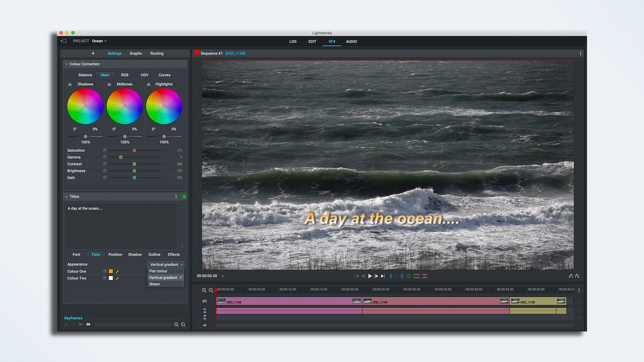This screenshot has width=644, height=362.
Task: Toggle the green enable indicator on Titles effect
Action: coord(184,196)
